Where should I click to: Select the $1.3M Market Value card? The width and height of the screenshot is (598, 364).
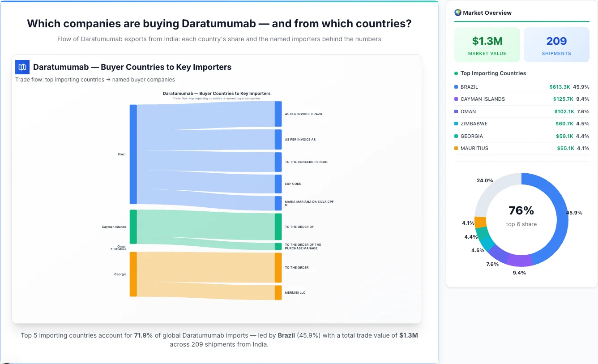point(487,44)
